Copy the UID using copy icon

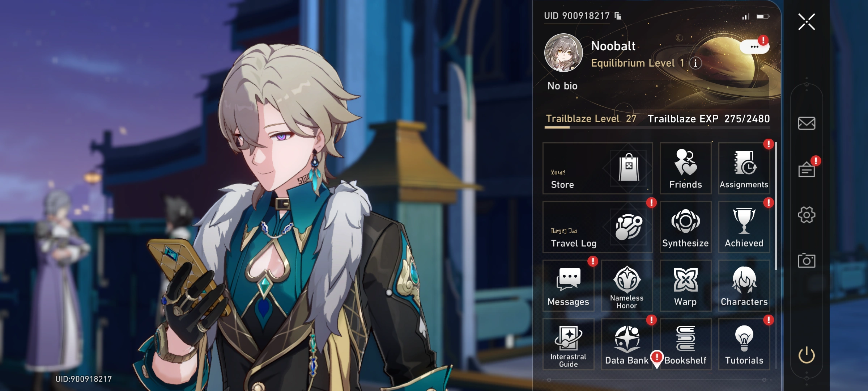click(618, 16)
